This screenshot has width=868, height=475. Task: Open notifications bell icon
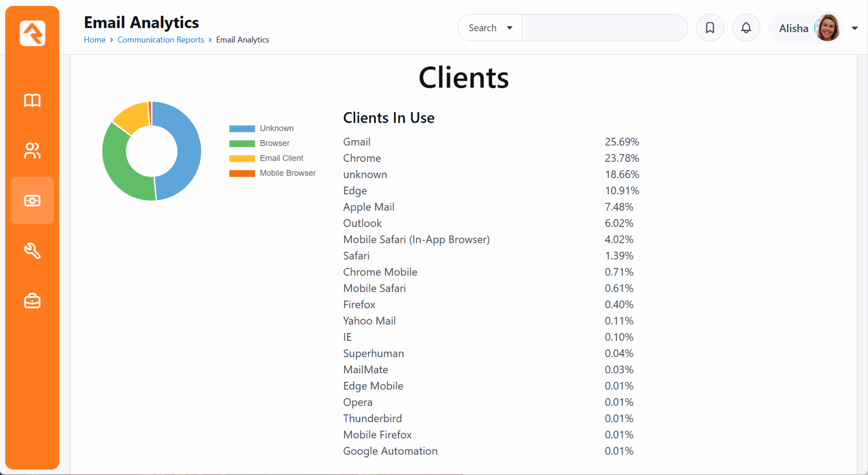(x=746, y=28)
